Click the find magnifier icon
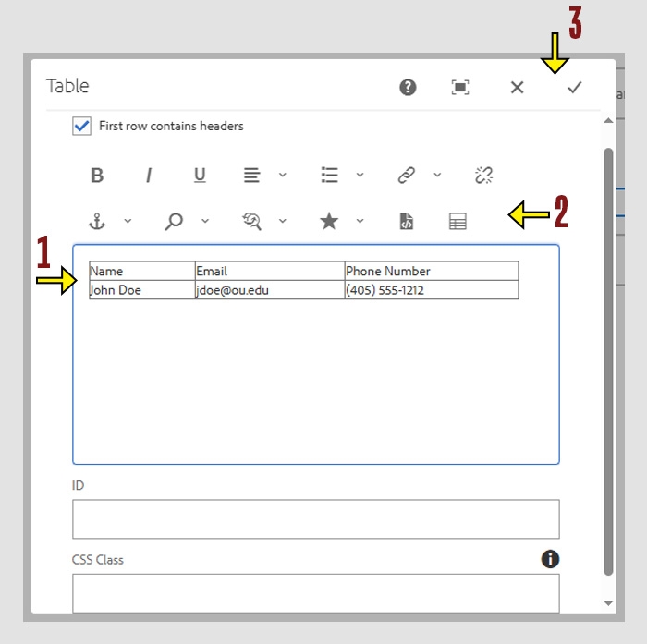 (x=174, y=221)
